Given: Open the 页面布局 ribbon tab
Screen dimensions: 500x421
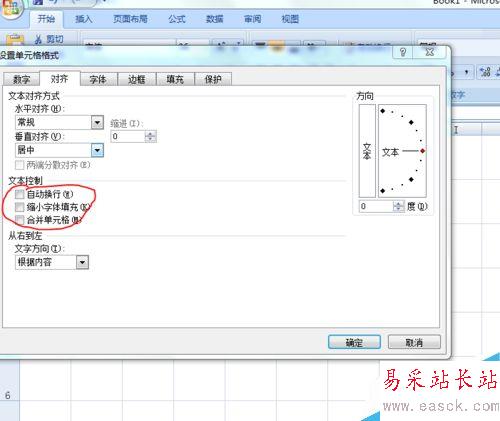Looking at the screenshot, I should point(130,19).
